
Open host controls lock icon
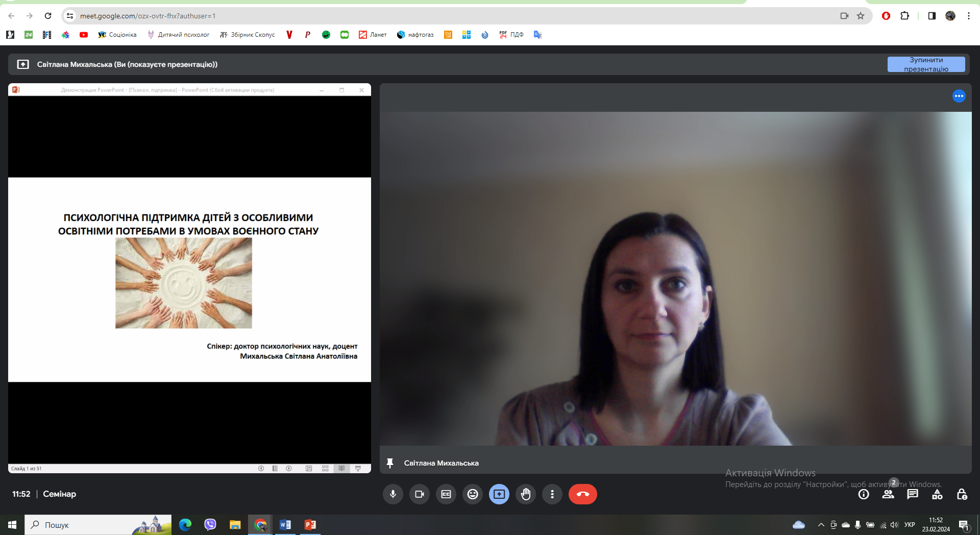coord(962,494)
